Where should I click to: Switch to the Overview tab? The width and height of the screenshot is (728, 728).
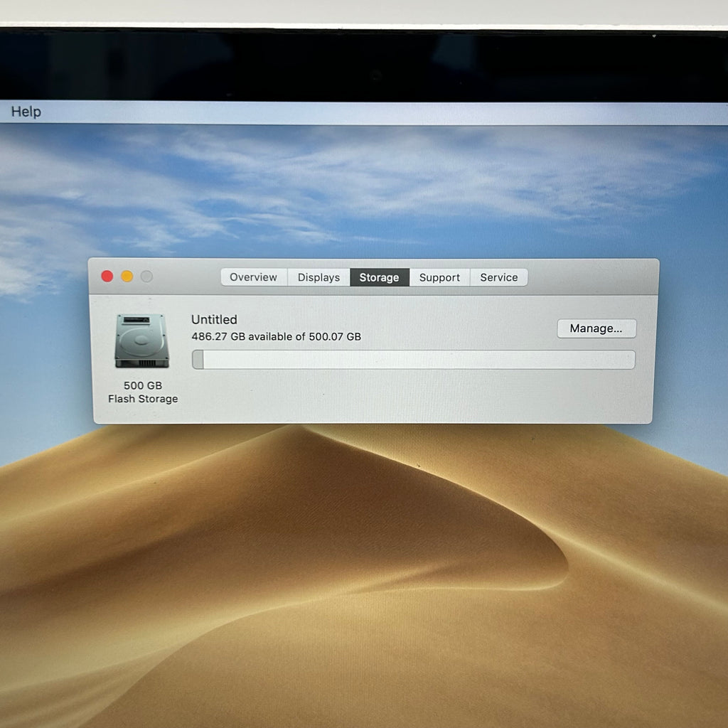click(254, 277)
